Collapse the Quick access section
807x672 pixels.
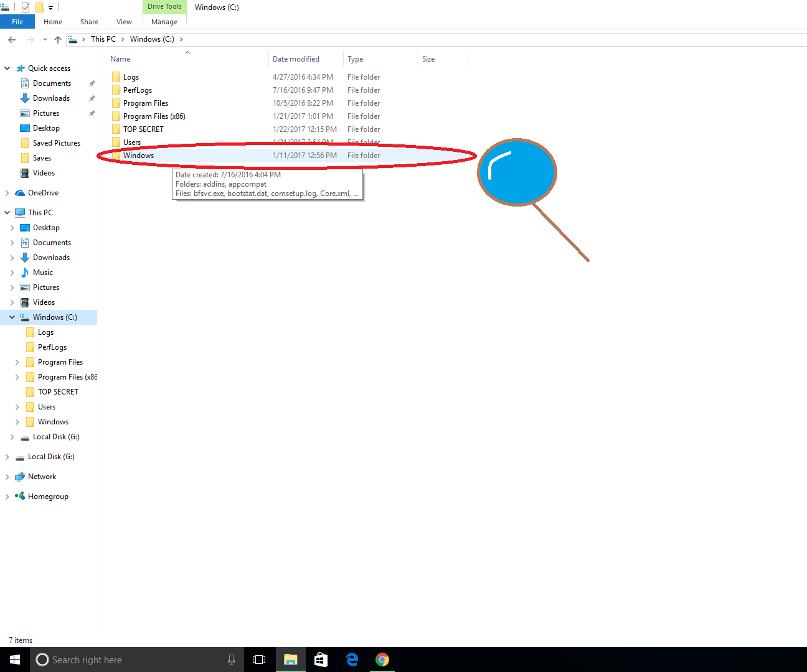pos(6,68)
